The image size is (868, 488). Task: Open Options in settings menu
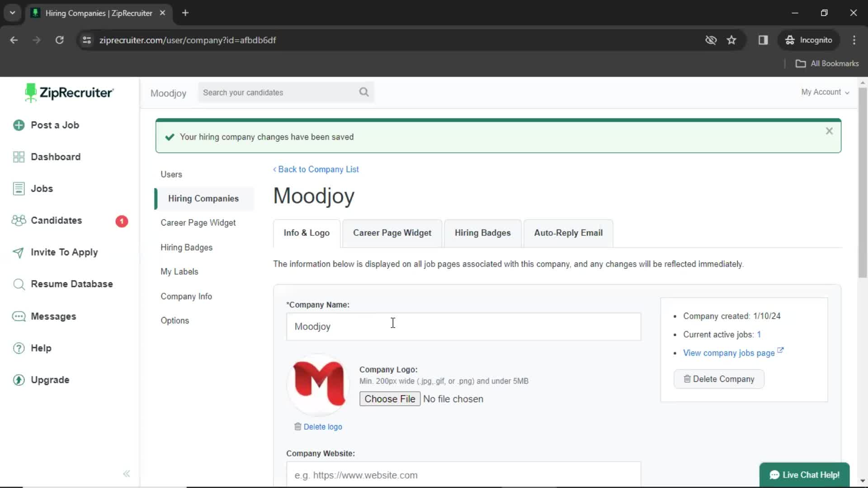click(175, 320)
